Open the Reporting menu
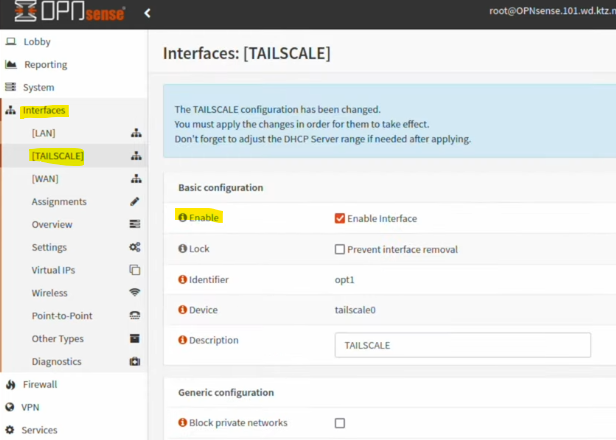 [46, 64]
